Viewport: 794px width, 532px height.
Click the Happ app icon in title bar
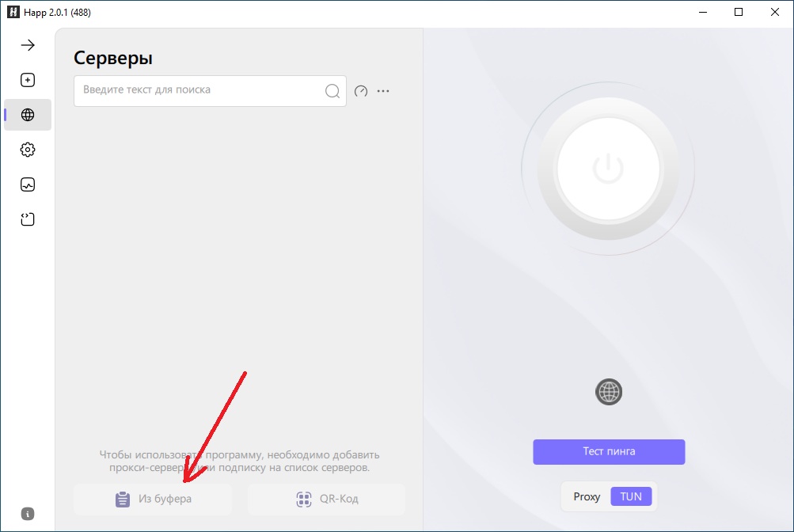pyautogui.click(x=13, y=12)
